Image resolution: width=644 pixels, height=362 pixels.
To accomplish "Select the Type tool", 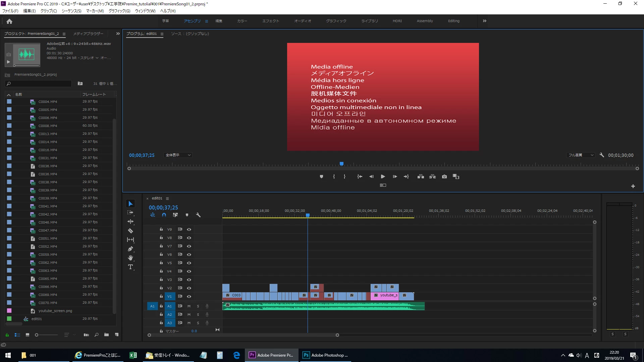I will (x=130, y=267).
